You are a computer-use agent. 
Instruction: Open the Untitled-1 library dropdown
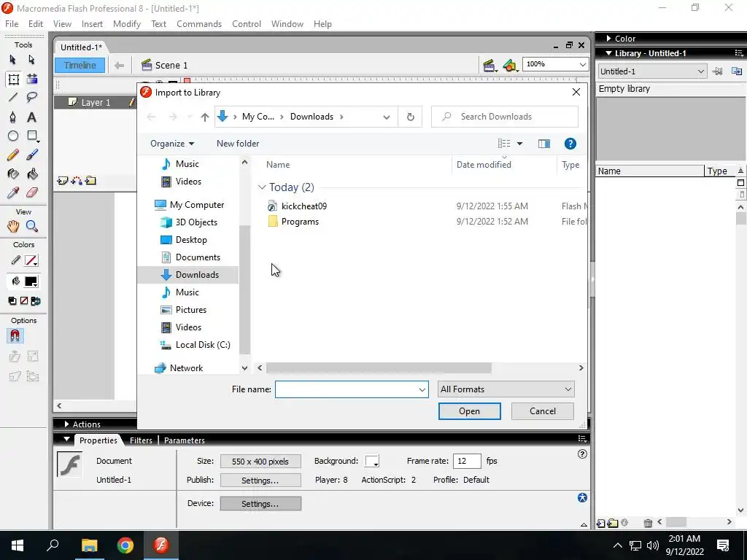click(x=652, y=71)
